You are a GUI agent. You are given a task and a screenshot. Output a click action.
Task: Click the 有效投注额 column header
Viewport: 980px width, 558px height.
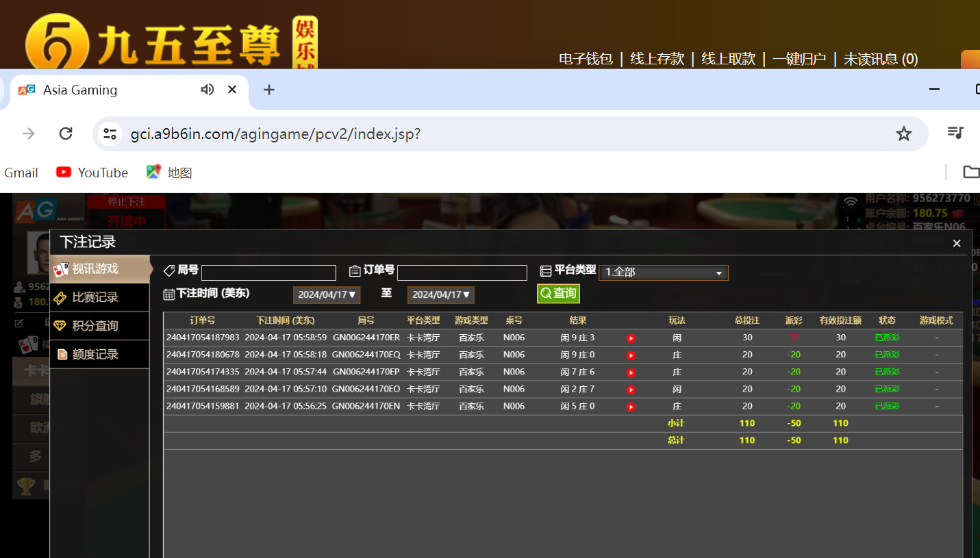pos(840,320)
